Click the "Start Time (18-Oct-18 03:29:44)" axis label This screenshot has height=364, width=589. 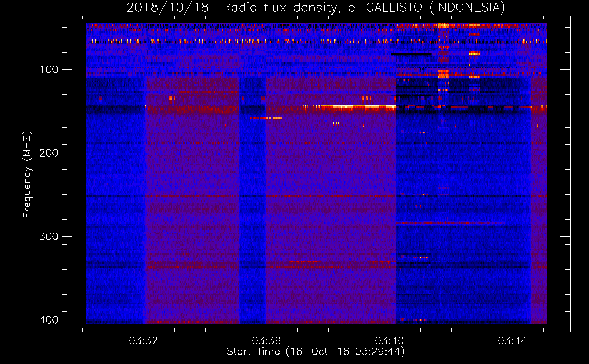click(316, 352)
